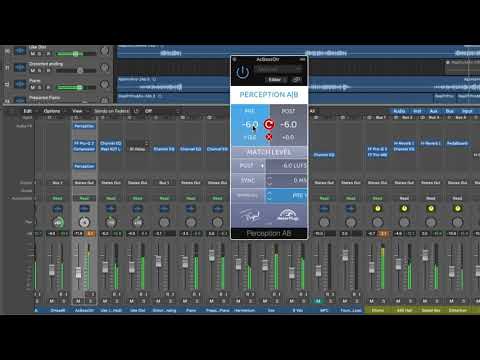Screen dimensions: 480x360
Task: Toggle the Input channel filter button
Action: click(467, 111)
